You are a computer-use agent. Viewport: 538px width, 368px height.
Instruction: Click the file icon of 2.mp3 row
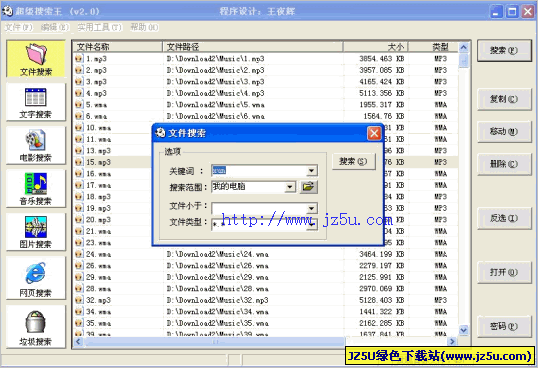coord(79,70)
